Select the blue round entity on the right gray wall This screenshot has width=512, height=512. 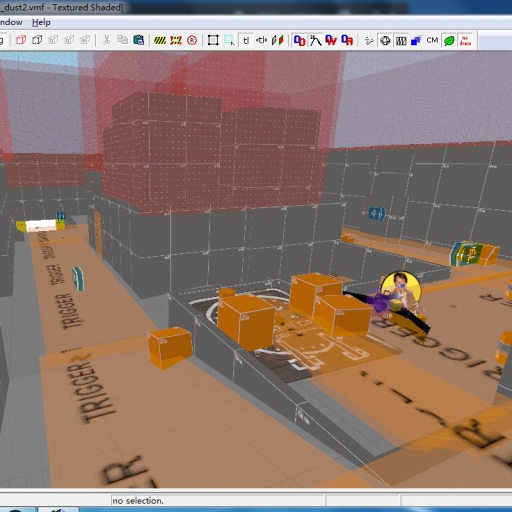[x=377, y=213]
